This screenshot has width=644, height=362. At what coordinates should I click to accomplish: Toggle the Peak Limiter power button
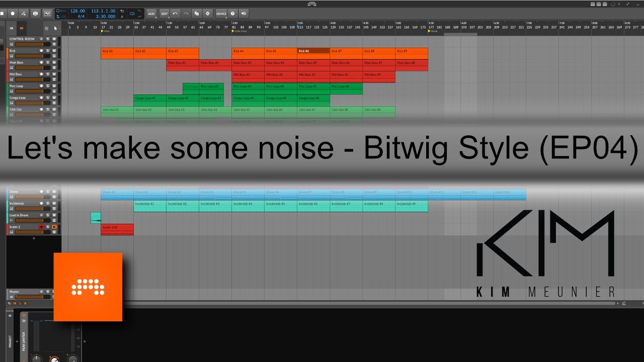coord(24,315)
